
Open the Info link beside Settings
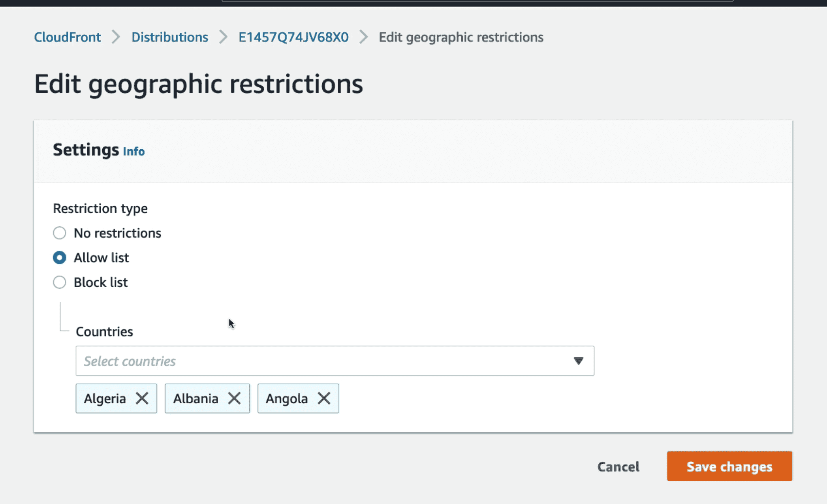point(133,151)
